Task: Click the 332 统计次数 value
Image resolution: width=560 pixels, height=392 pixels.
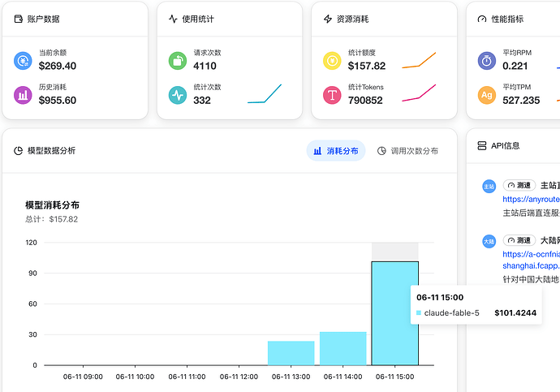Action: pyautogui.click(x=202, y=101)
